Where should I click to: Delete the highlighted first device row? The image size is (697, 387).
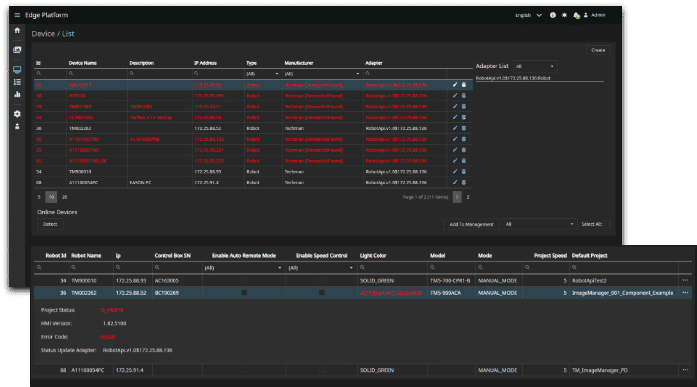[464, 84]
